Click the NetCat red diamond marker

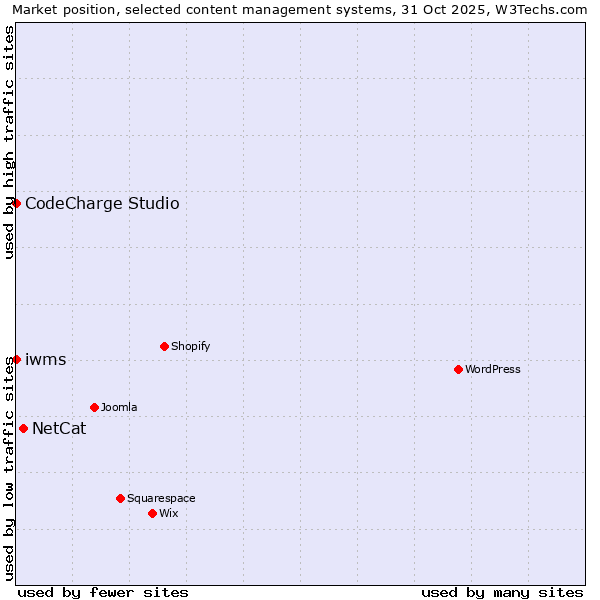pos(23,428)
